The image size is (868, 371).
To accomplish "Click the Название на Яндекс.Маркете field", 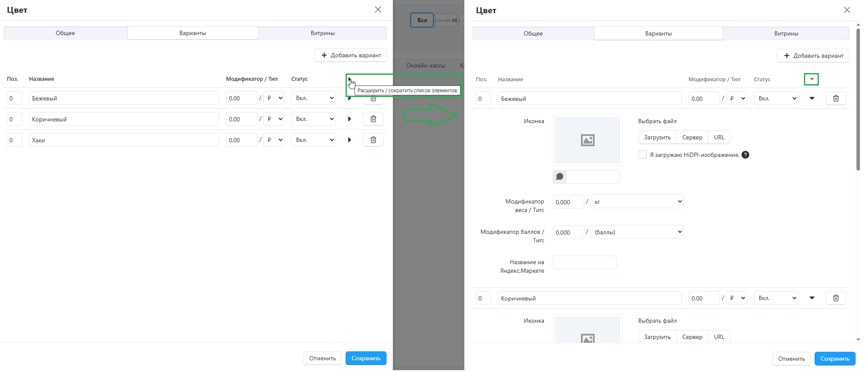I will (584, 262).
